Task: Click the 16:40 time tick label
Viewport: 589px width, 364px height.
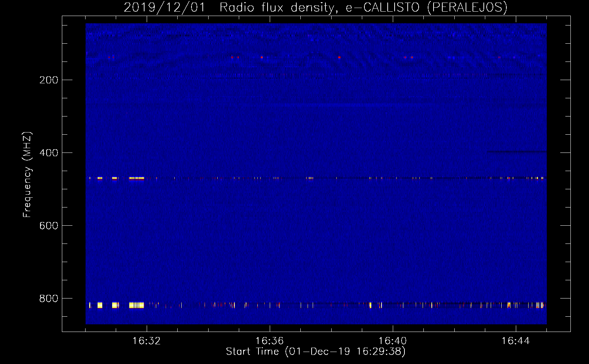Action: (392, 341)
